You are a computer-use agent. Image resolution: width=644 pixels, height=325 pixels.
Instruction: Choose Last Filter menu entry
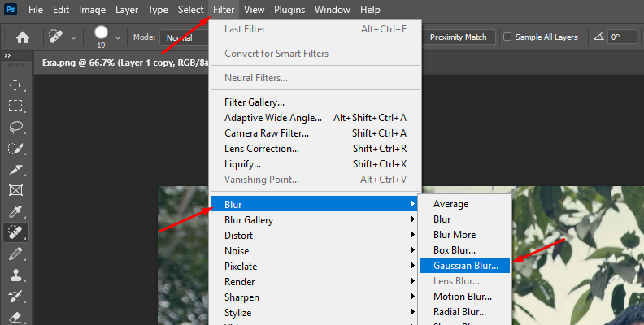tap(315, 29)
